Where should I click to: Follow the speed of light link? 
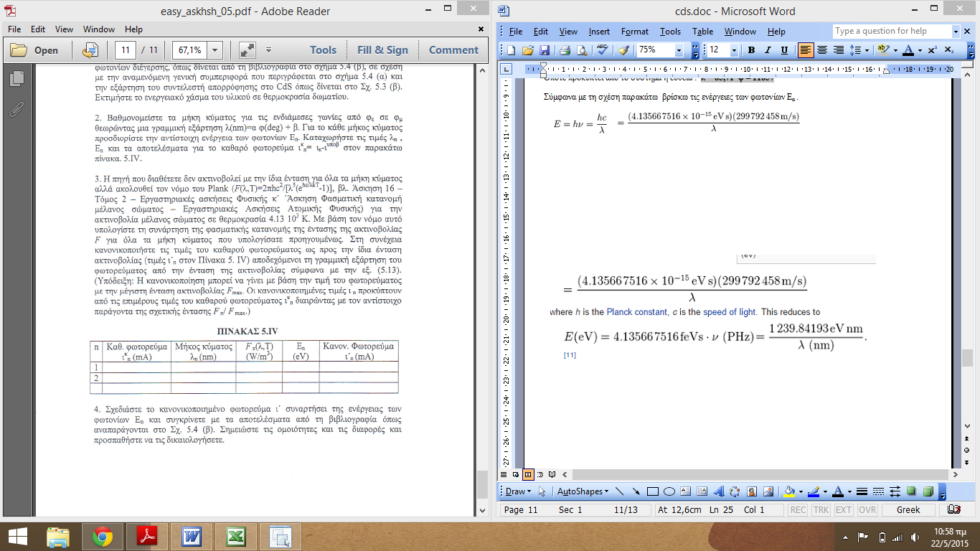728,312
